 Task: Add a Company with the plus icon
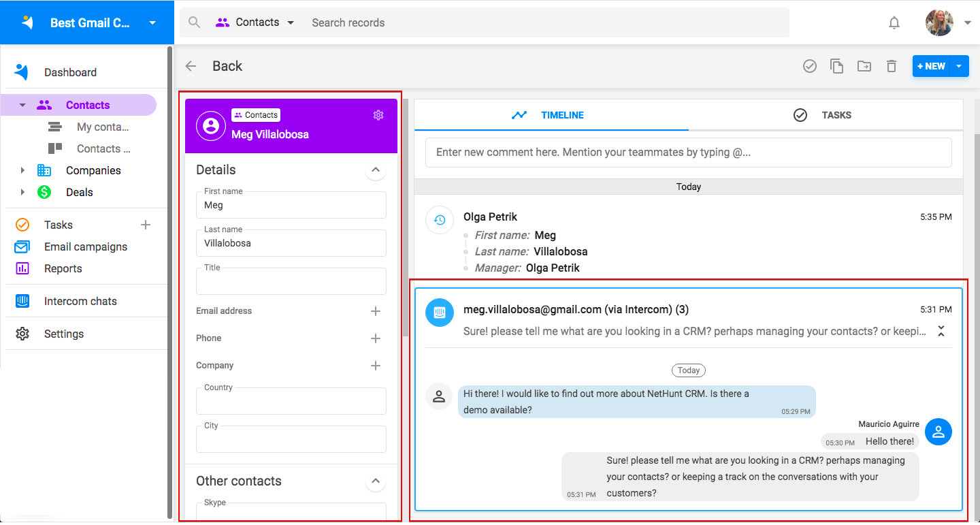pos(376,366)
